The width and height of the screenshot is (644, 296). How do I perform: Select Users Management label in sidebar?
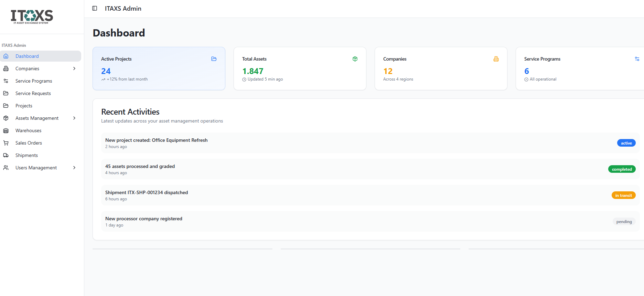pyautogui.click(x=36, y=168)
